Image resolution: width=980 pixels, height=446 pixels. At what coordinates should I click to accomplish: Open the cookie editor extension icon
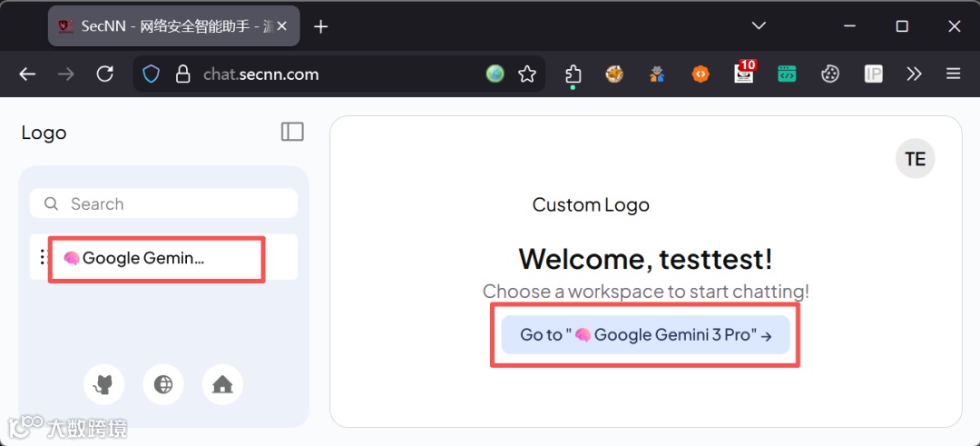click(829, 74)
